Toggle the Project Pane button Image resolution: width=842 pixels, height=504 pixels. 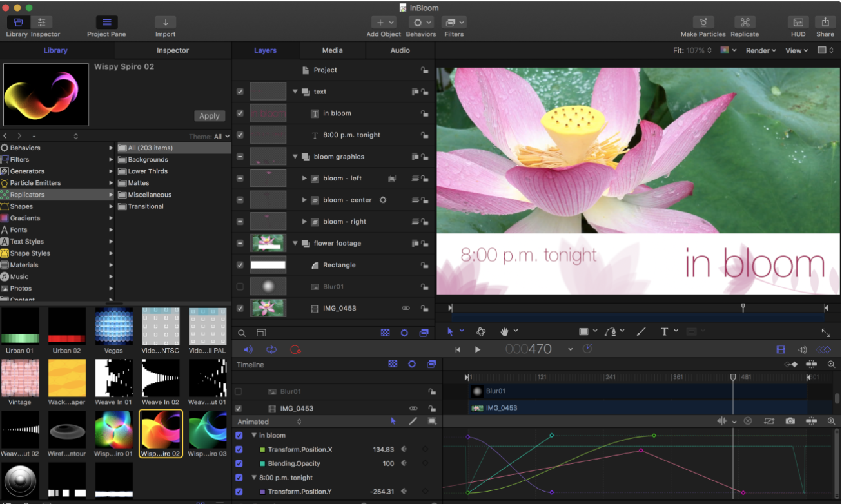click(x=107, y=23)
